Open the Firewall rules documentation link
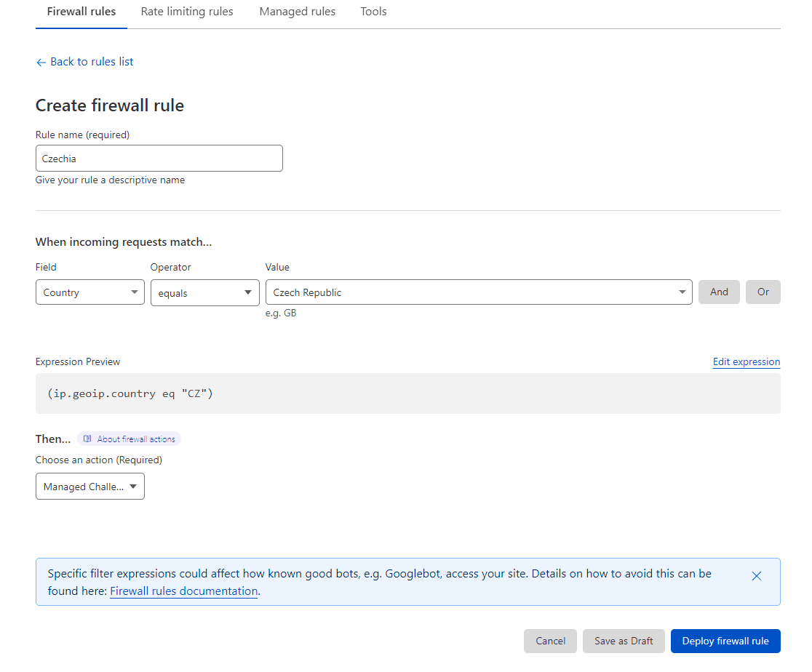The height and width of the screenshot is (672, 812). pos(183,591)
